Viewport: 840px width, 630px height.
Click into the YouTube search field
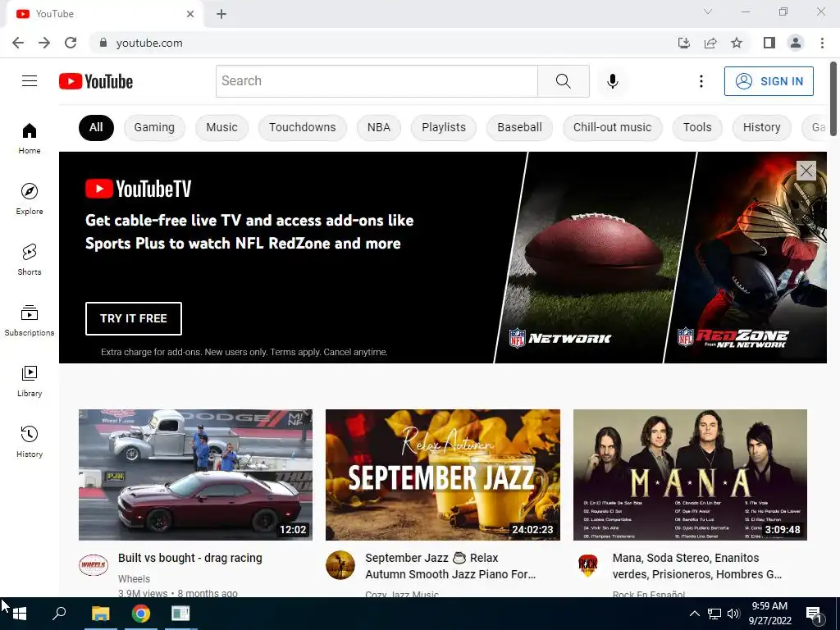click(377, 81)
